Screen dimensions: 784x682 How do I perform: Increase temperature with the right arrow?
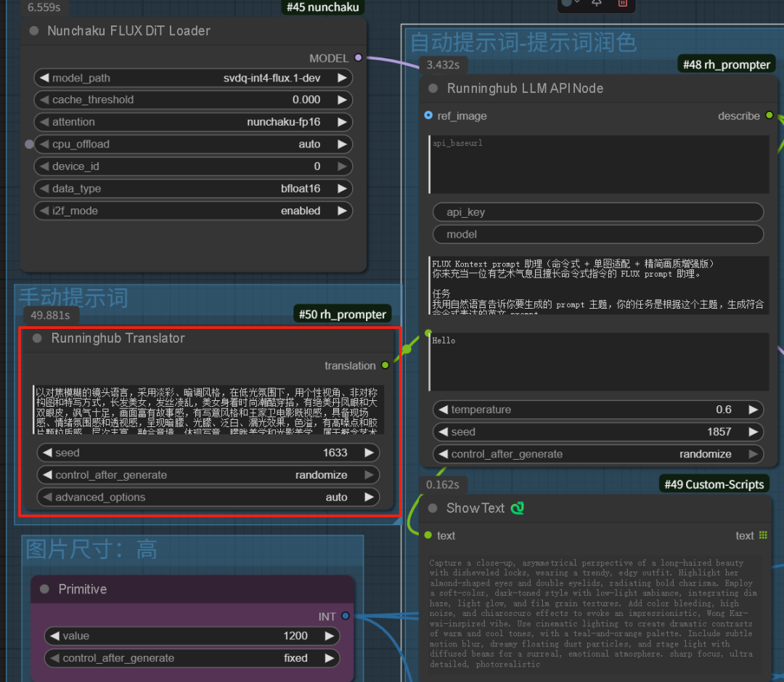click(754, 410)
